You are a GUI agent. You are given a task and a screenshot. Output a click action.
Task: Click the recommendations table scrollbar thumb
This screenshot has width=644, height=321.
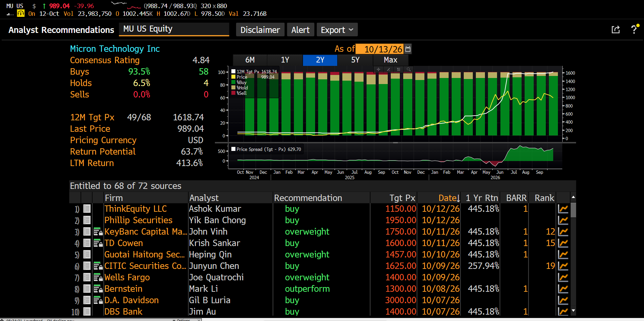[x=573, y=210]
